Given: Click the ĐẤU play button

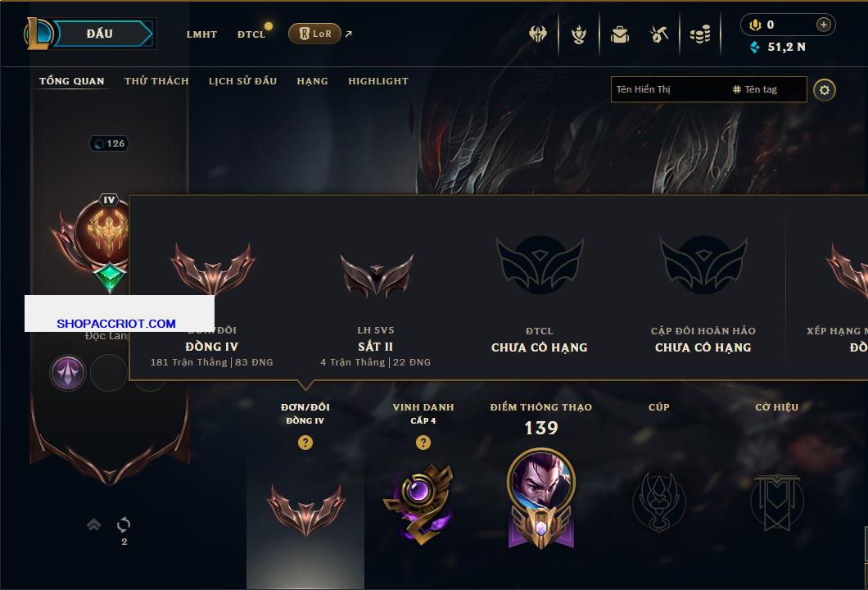Looking at the screenshot, I should coord(100,34).
